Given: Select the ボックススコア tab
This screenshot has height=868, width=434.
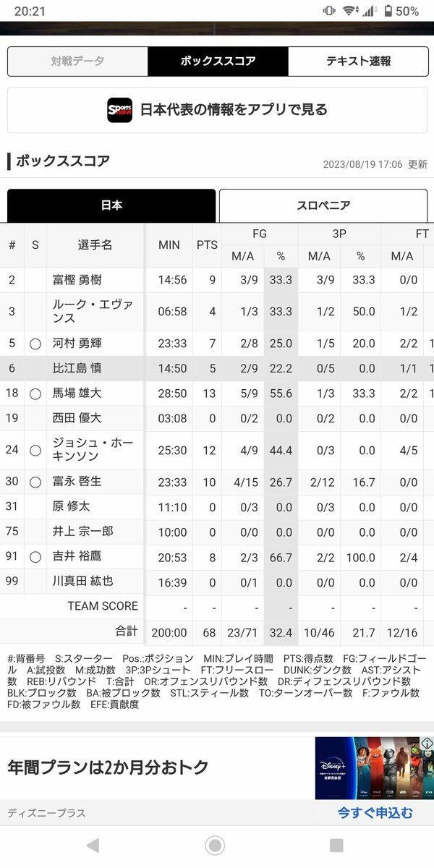Looking at the screenshot, I should pos(218,61).
